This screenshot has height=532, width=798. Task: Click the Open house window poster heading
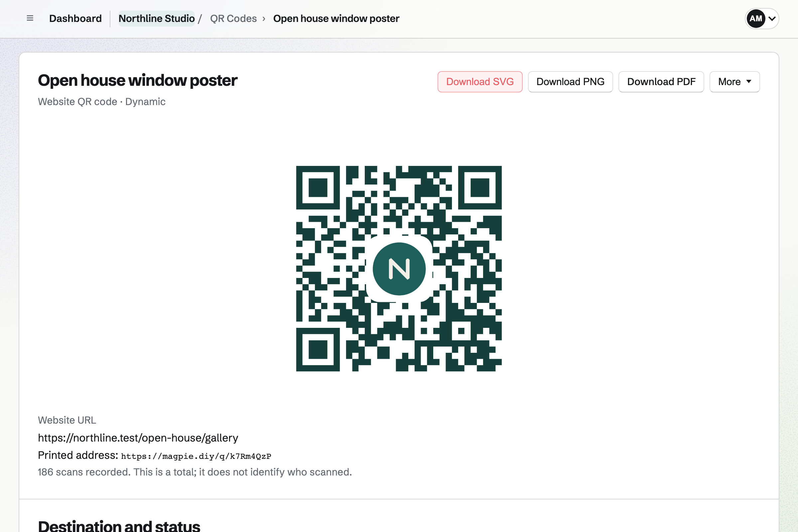pyautogui.click(x=137, y=80)
